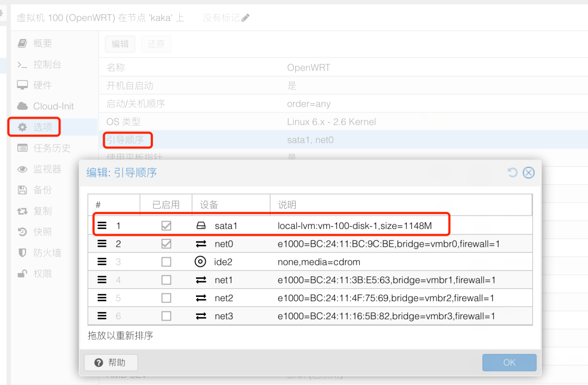The width and height of the screenshot is (588, 385).
Task: Click the network arrows icon beside net3
Action: click(x=201, y=316)
